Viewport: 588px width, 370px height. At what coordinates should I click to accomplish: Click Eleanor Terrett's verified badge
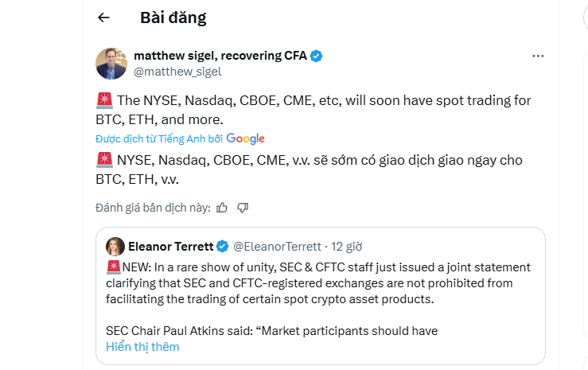(x=224, y=246)
